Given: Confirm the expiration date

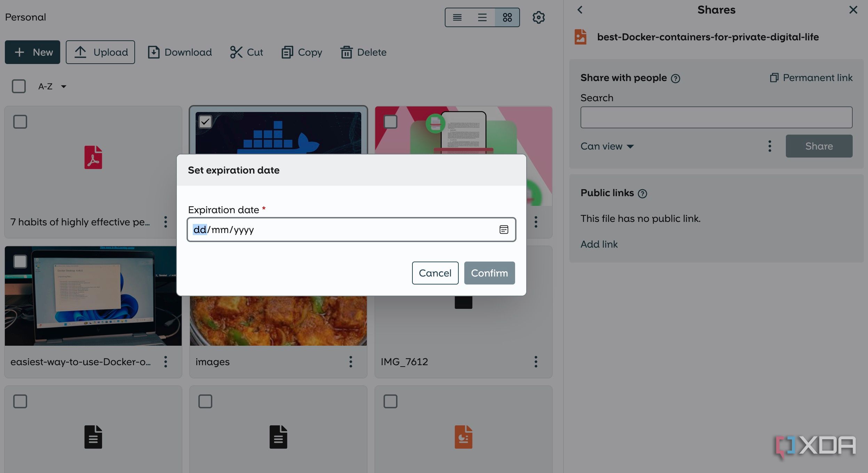Looking at the screenshot, I should [x=489, y=273].
